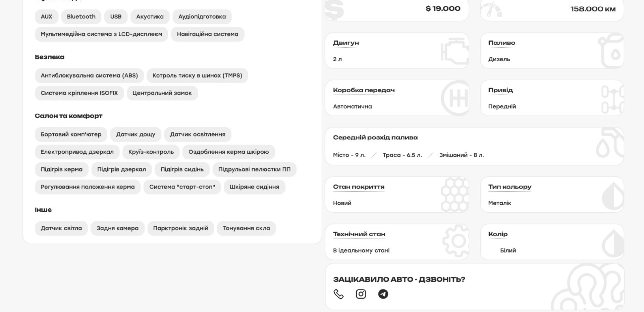Click the engine icon in Двигун card
The width and height of the screenshot is (644, 312).
[x=454, y=51]
